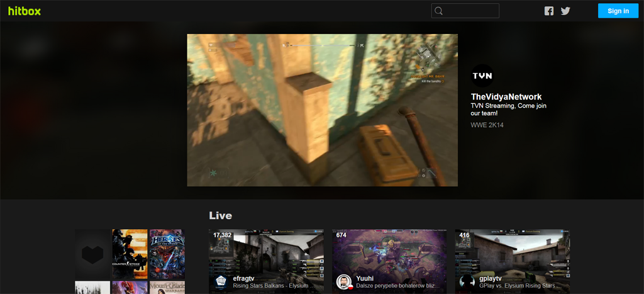Open the Twitter page icon
The width and height of the screenshot is (644, 294).
coord(565,11)
